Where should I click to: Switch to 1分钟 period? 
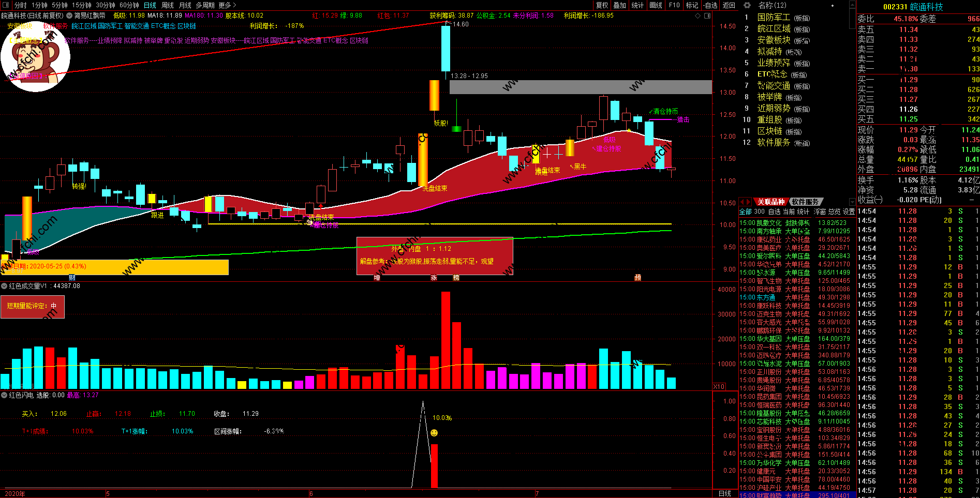(39, 5)
